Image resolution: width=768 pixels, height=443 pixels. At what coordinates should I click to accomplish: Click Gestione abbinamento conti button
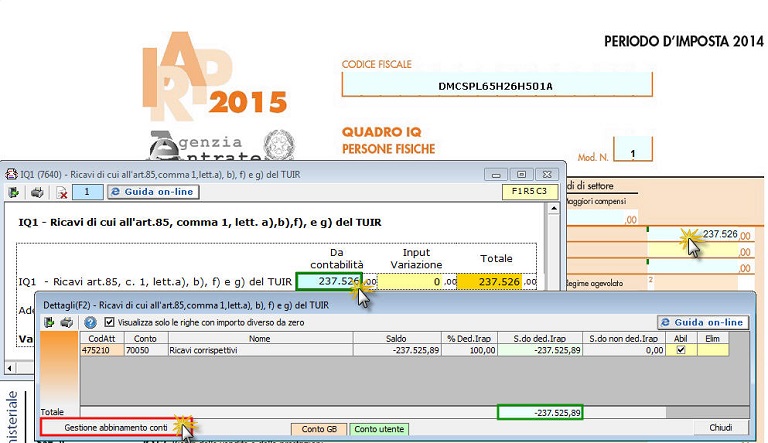[110, 428]
